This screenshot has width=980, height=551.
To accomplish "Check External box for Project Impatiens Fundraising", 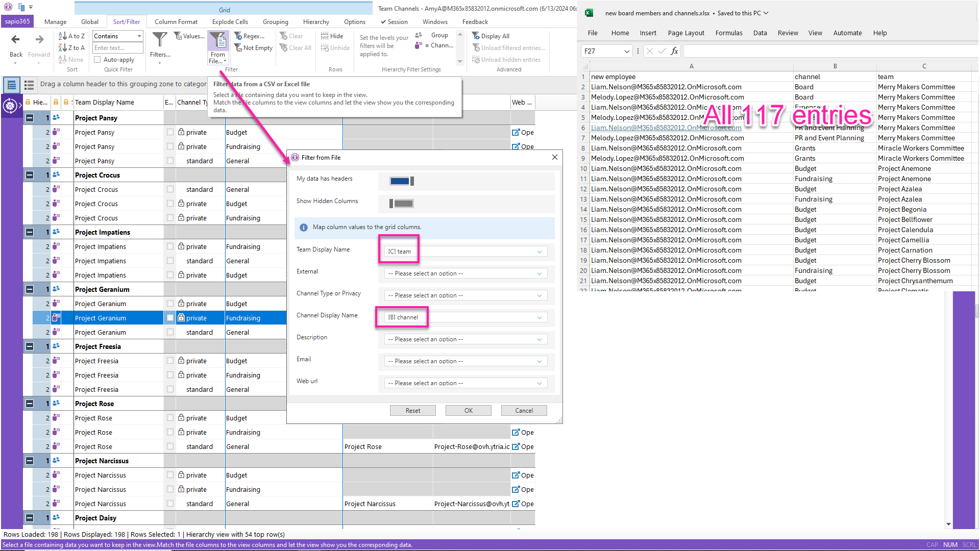I will point(170,246).
